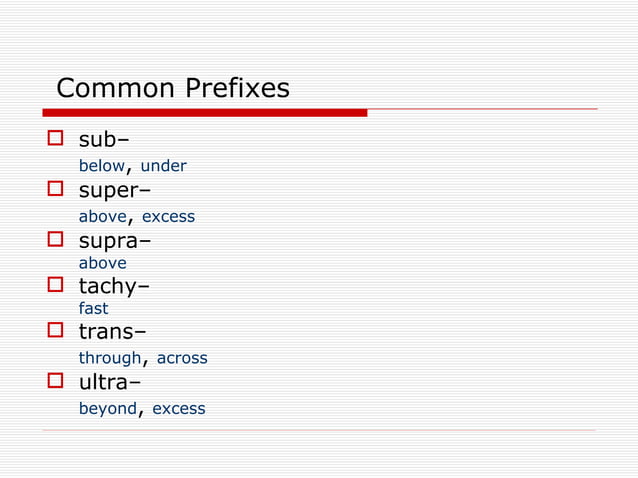Click the square bullet beside super–

[56, 188]
